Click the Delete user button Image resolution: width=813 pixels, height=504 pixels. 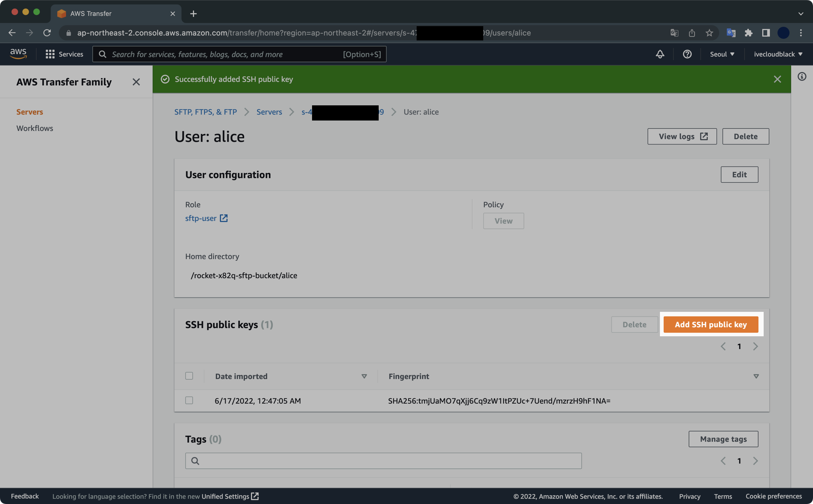[745, 137]
